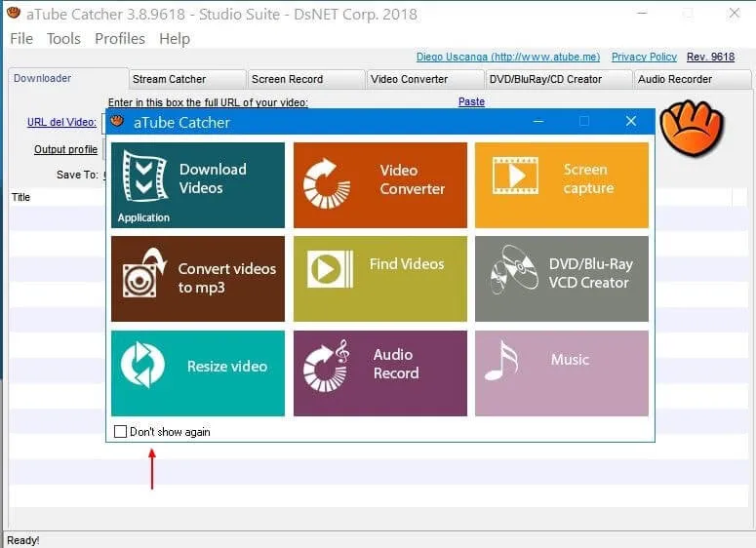Open the Privacy Policy link
The width and height of the screenshot is (756, 548).
[x=644, y=57]
